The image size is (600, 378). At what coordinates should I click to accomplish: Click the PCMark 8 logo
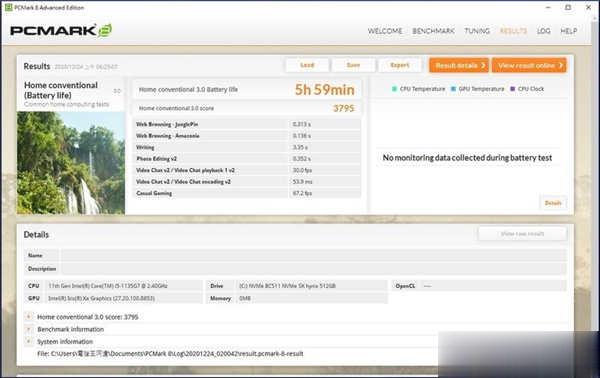61,31
